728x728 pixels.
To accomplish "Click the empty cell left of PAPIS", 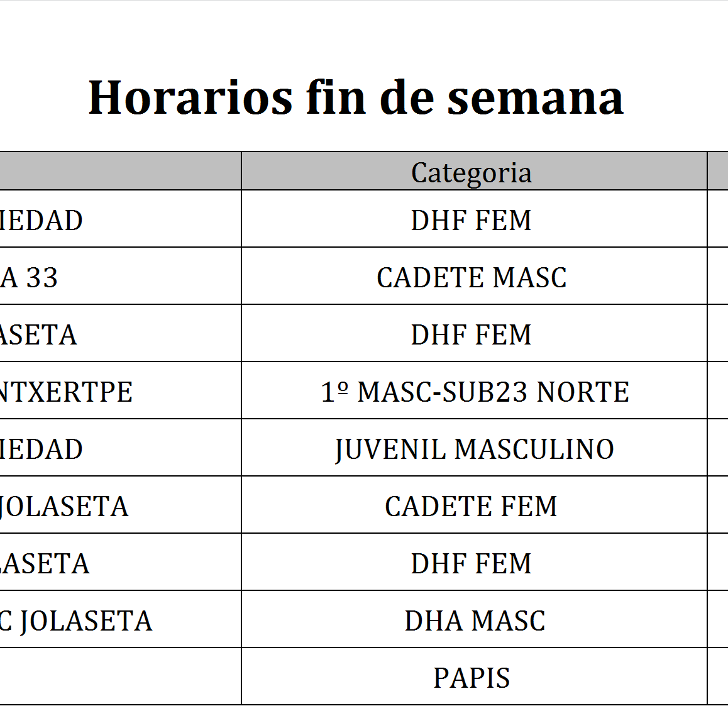I will (x=119, y=676).
